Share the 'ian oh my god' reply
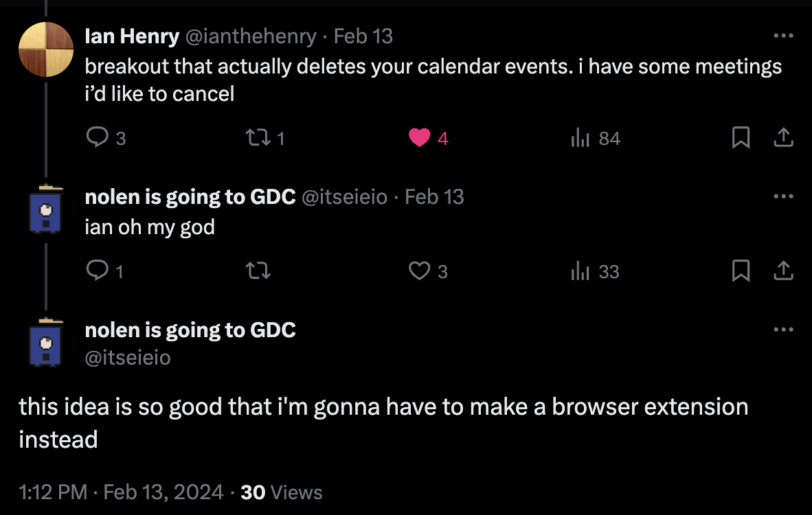The image size is (812, 515). click(x=783, y=271)
